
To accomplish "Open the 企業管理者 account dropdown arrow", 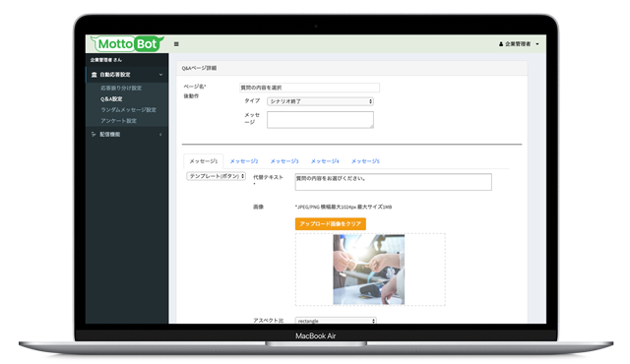I will [x=537, y=44].
